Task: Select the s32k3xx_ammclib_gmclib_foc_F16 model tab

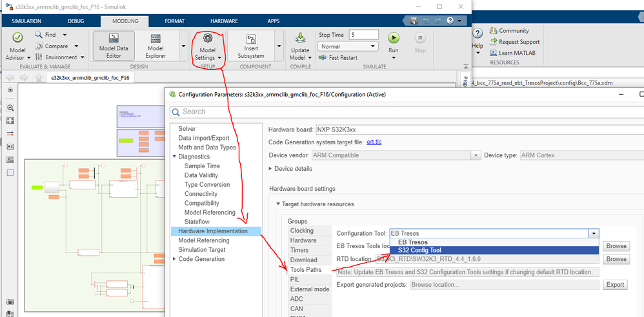Action: pos(90,77)
